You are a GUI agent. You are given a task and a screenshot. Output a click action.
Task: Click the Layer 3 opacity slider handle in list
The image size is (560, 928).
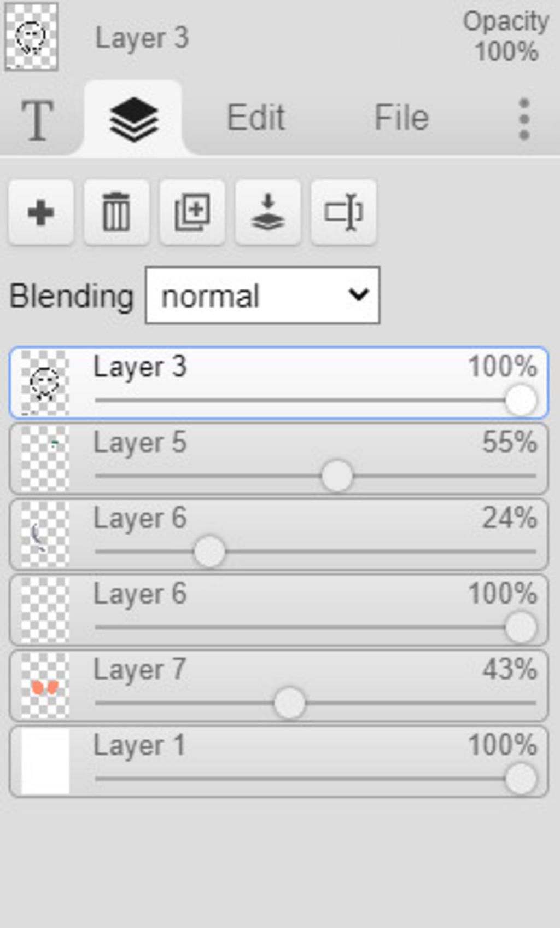click(x=521, y=400)
